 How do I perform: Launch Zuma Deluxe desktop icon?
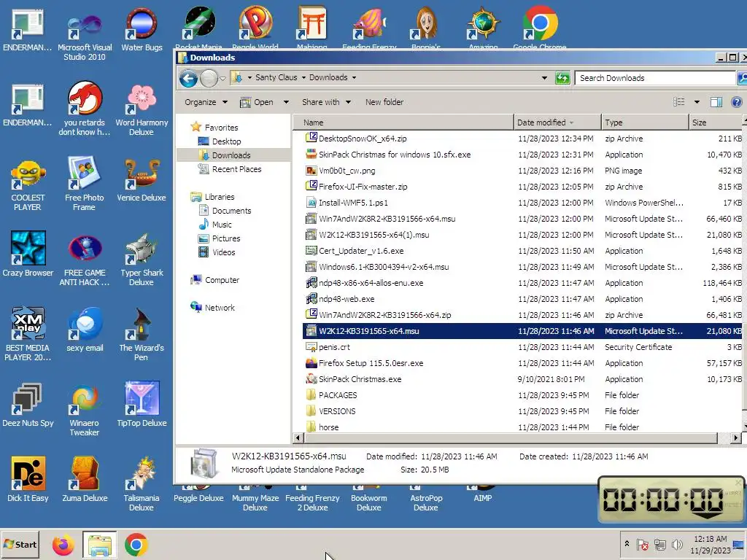85,480
